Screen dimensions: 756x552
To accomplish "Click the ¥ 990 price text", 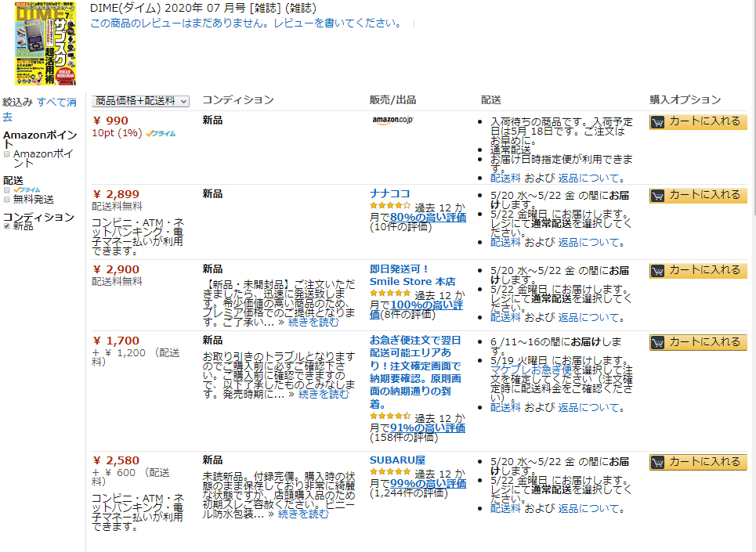I will point(110,121).
